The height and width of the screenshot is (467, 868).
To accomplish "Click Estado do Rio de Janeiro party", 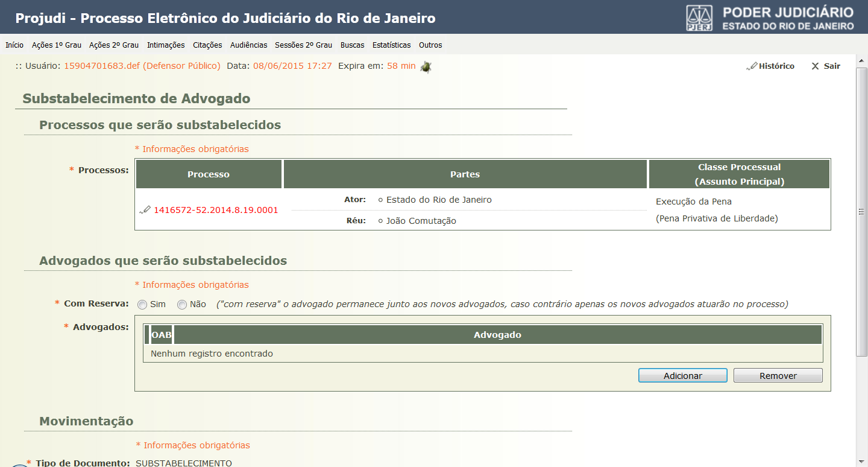I will coord(439,200).
